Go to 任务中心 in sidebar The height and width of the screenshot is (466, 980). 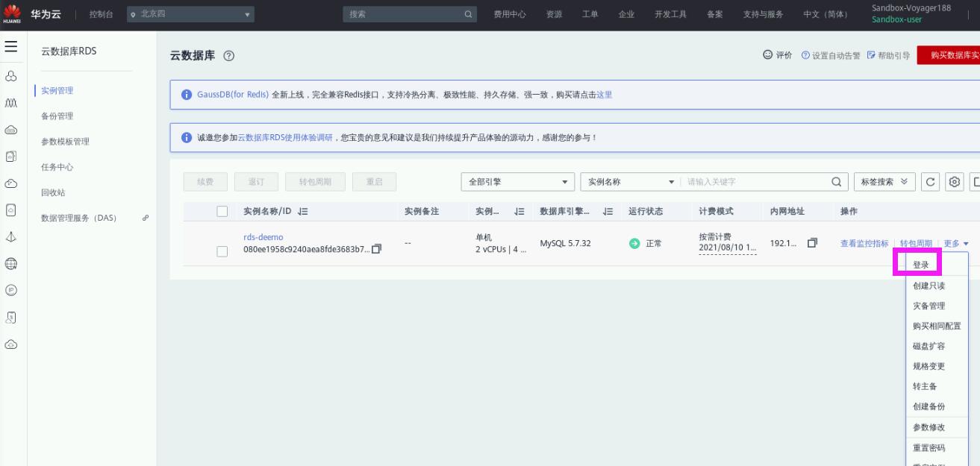pyautogui.click(x=57, y=167)
